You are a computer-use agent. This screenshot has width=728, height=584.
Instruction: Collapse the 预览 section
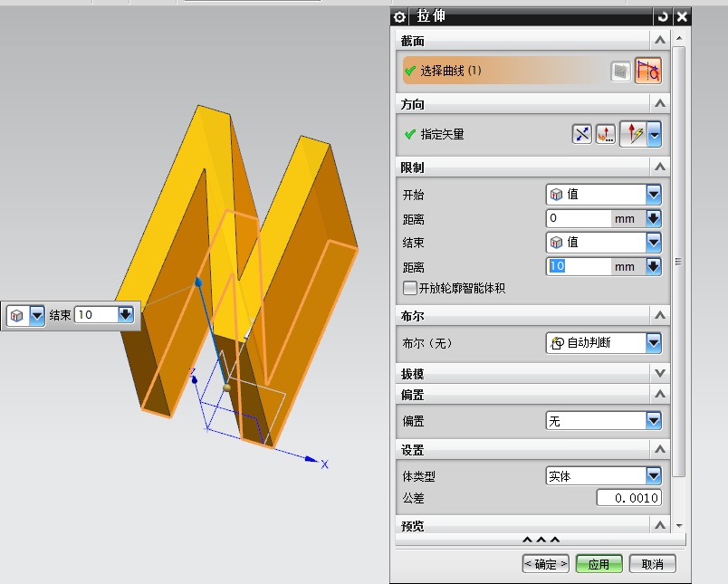(660, 525)
